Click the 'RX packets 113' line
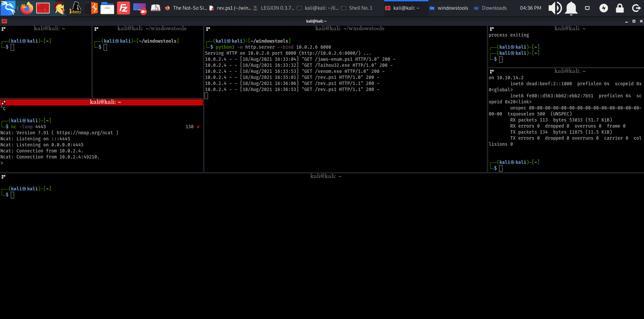The height and width of the screenshot is (319, 644). tap(561, 120)
